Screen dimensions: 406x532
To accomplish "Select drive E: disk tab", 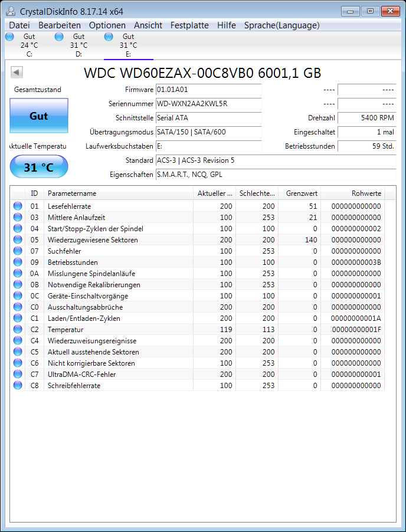I will 128,45.
